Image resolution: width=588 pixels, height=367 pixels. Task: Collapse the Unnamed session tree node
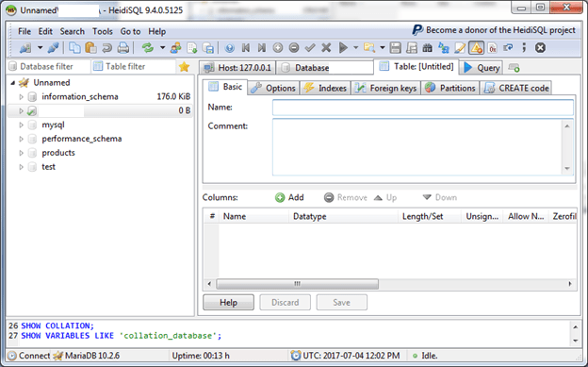(13, 83)
